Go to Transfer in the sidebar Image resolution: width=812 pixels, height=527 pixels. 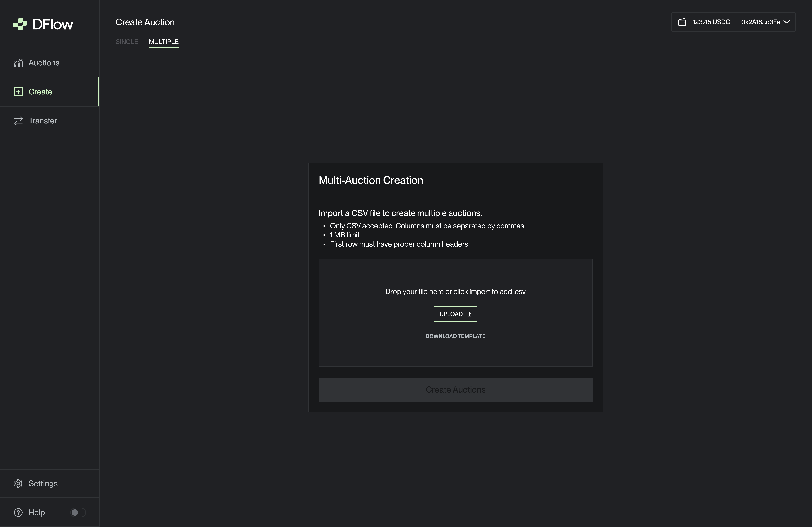43,121
